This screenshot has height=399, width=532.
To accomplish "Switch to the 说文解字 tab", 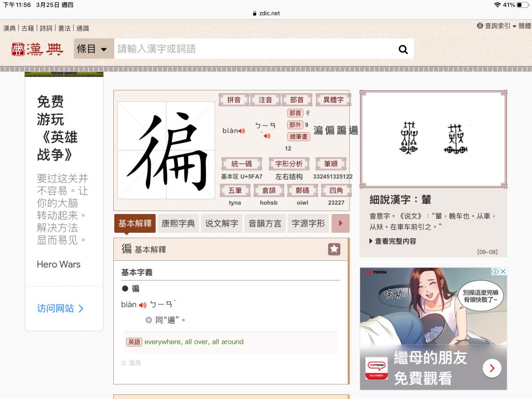I will click(x=222, y=223).
